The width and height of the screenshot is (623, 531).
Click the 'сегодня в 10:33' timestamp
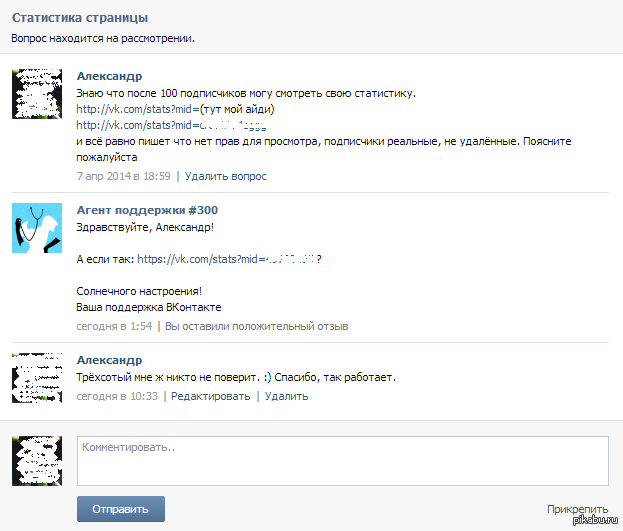pyautogui.click(x=117, y=396)
